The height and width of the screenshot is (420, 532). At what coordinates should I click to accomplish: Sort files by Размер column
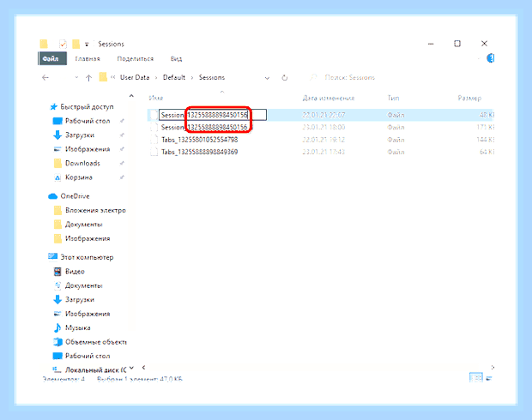[469, 98]
